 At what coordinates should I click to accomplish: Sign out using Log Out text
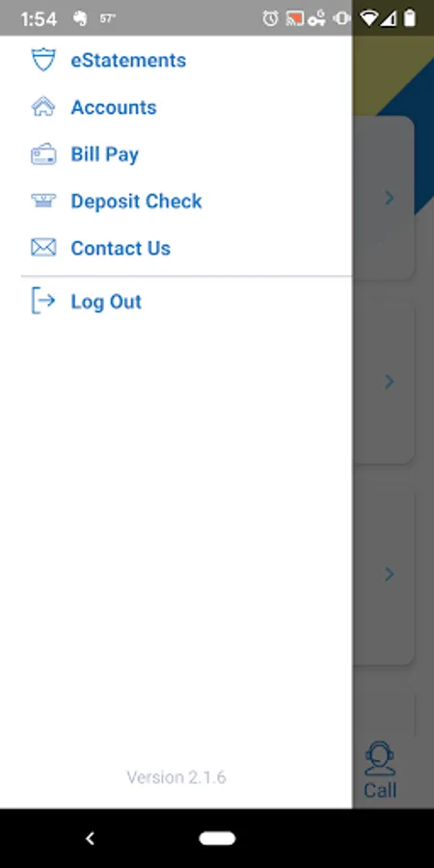106,302
